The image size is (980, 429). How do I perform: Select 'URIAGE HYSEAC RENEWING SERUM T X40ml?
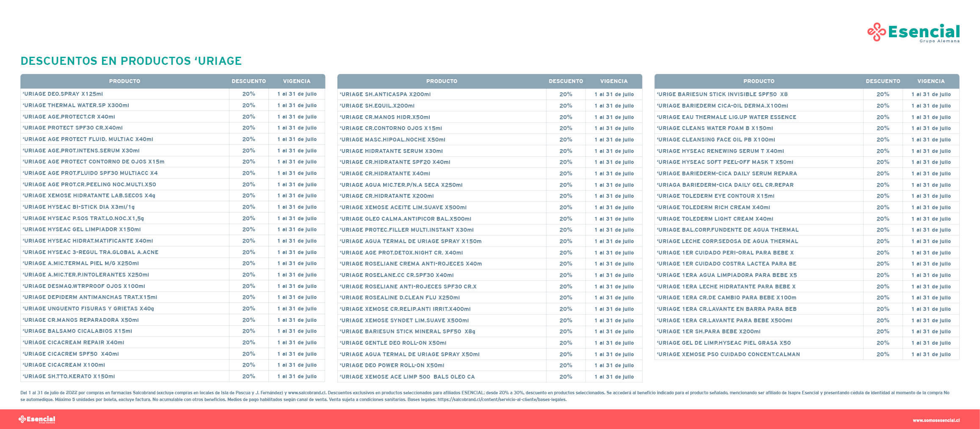pos(807,151)
